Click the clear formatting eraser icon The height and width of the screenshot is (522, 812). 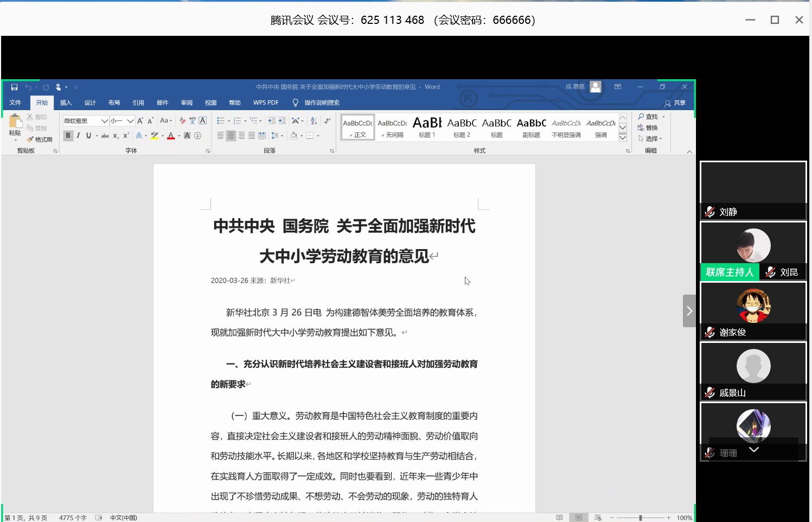coord(183,121)
